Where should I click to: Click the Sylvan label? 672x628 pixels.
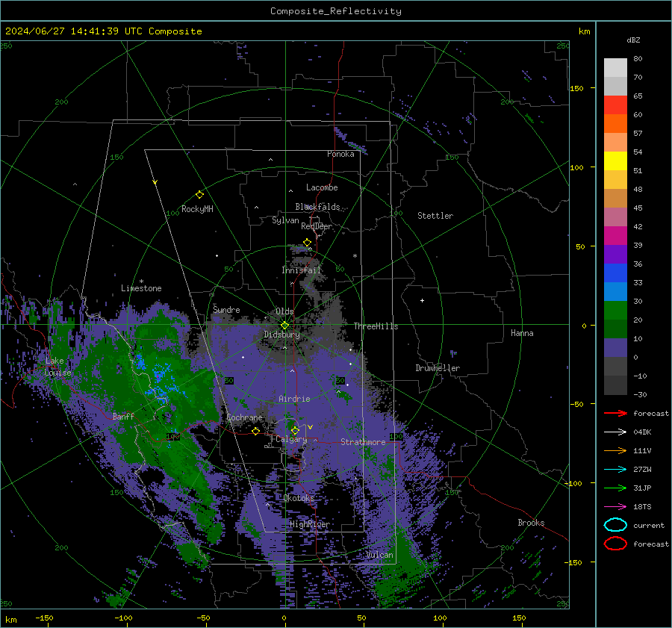[x=285, y=220]
